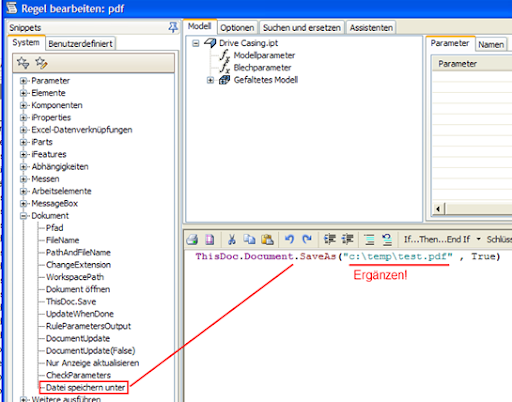Viewport: 512px width, 402px height.
Task: Expand the Gefaltetes Modell node
Action: pos(210,80)
